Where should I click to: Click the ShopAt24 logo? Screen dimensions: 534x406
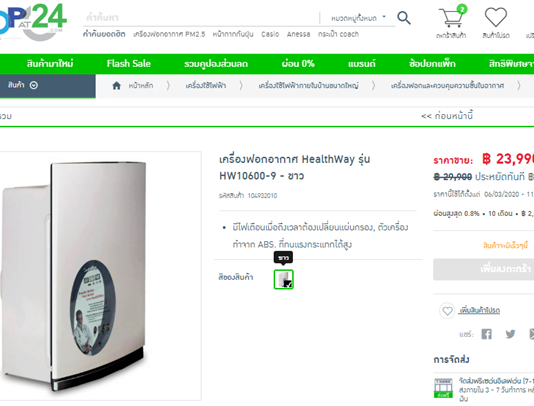pos(32,21)
